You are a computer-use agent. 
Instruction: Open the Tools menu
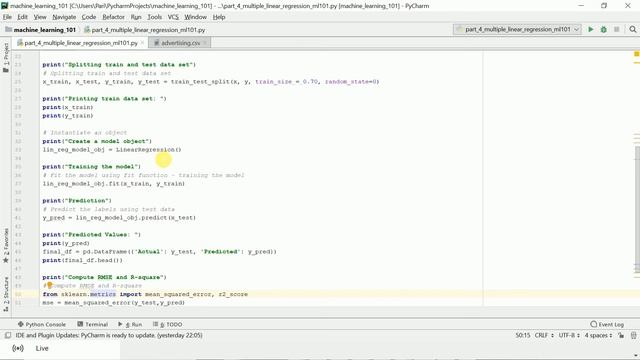click(x=154, y=17)
